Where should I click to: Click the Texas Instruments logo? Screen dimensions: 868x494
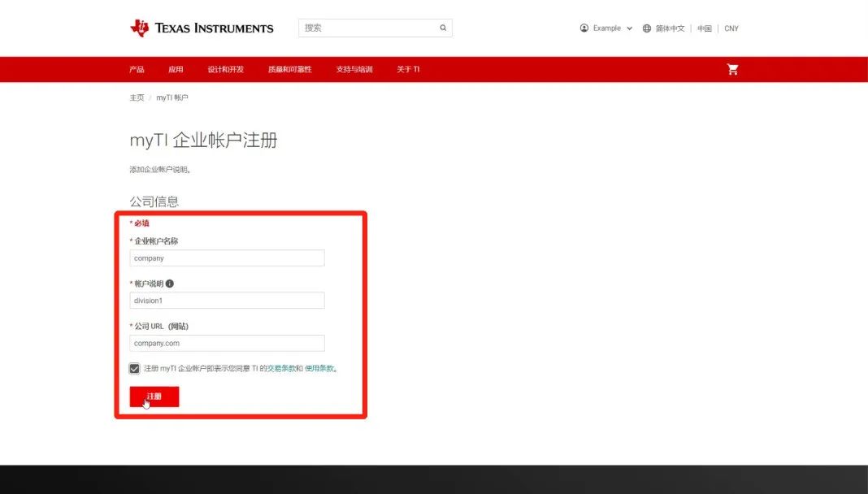click(x=202, y=28)
